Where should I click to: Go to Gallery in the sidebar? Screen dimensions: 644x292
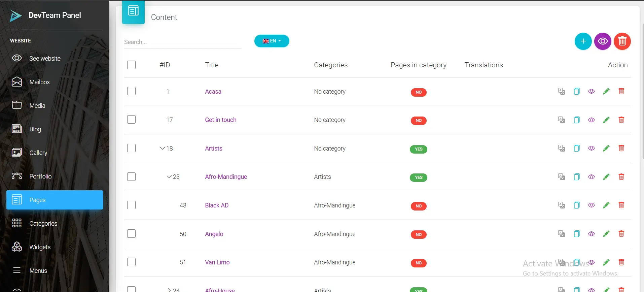tap(38, 153)
